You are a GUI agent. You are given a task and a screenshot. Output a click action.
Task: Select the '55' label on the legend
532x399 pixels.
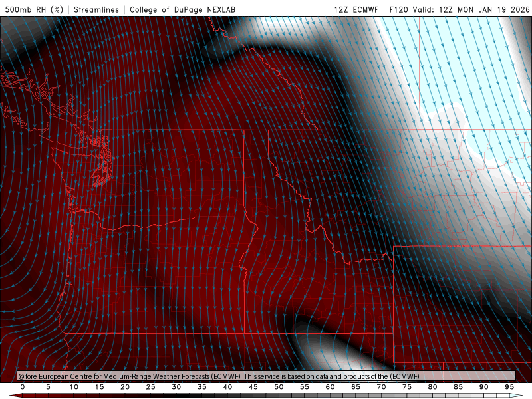tap(305, 387)
